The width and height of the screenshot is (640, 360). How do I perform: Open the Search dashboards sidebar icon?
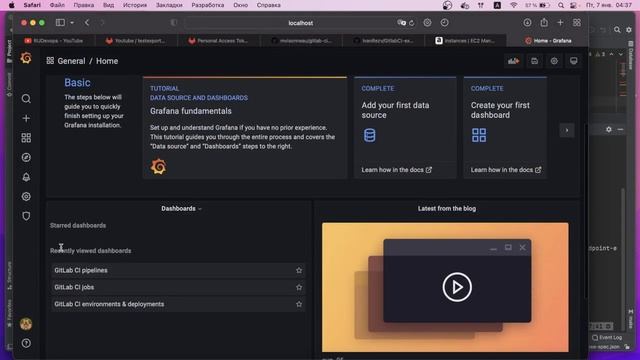[x=26, y=99]
